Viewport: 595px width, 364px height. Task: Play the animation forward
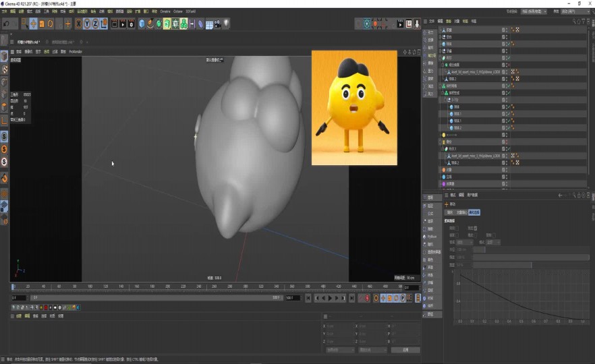pos(330,299)
